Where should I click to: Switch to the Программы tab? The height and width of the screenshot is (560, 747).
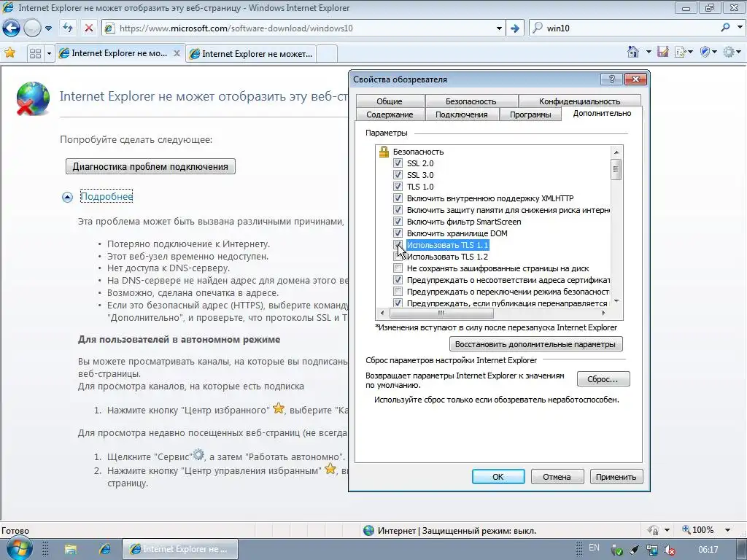pyautogui.click(x=530, y=114)
